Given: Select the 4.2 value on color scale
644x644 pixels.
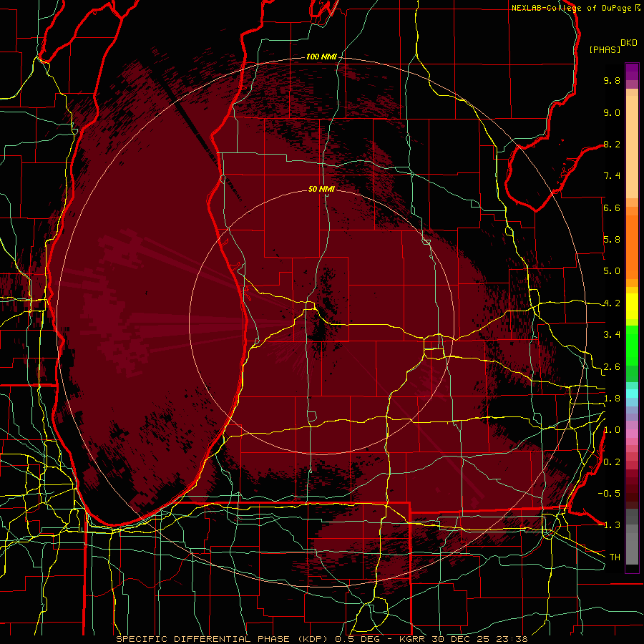Looking at the screenshot, I should click(x=612, y=303).
